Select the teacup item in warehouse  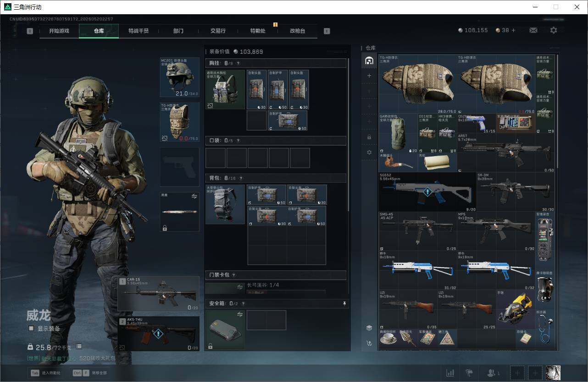[388, 339]
